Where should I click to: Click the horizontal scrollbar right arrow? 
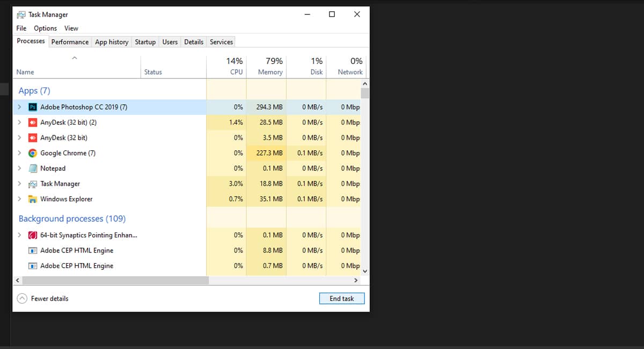pyautogui.click(x=356, y=280)
